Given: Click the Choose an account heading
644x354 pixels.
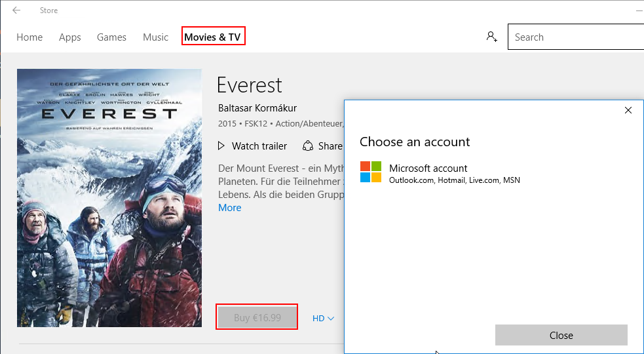Looking at the screenshot, I should 415,142.
